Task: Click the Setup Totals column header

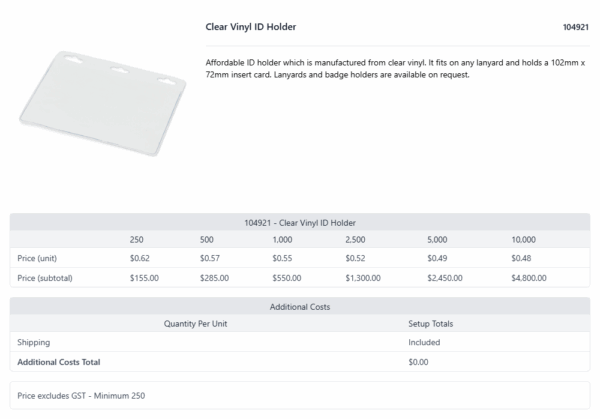Action: [430, 324]
